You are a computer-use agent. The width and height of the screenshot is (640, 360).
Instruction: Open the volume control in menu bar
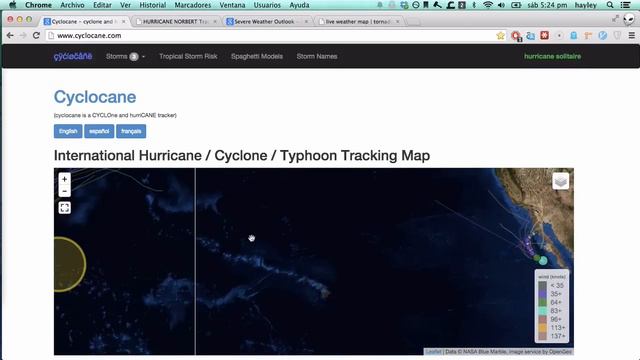click(x=501, y=5)
